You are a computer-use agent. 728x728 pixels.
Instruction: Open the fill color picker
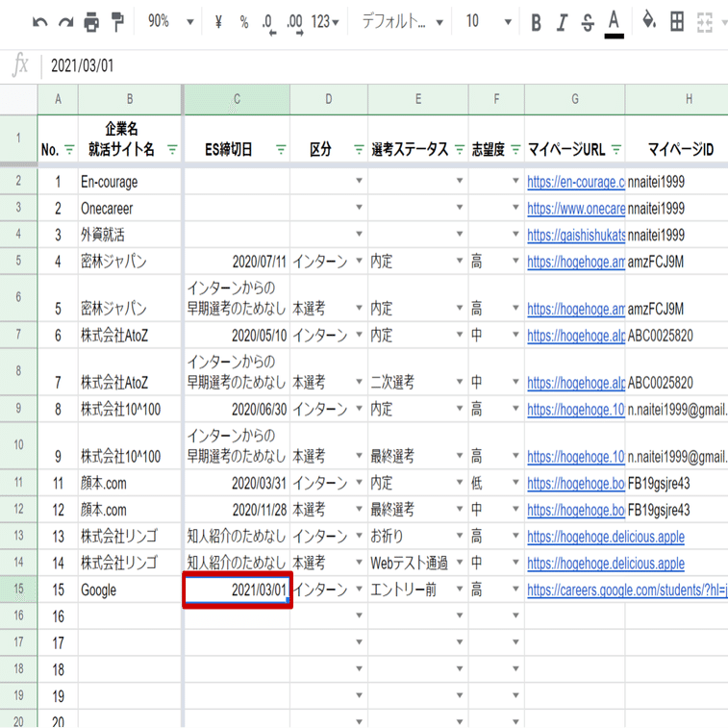click(648, 21)
